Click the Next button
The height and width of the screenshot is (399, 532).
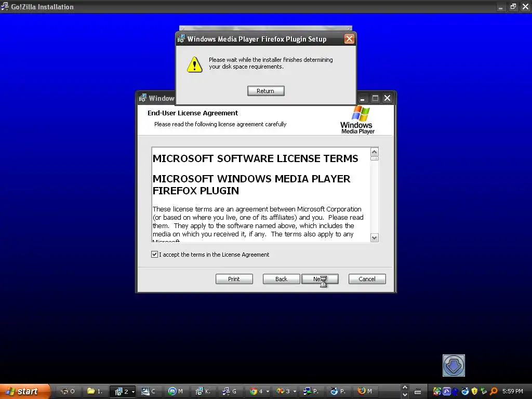[320, 279]
